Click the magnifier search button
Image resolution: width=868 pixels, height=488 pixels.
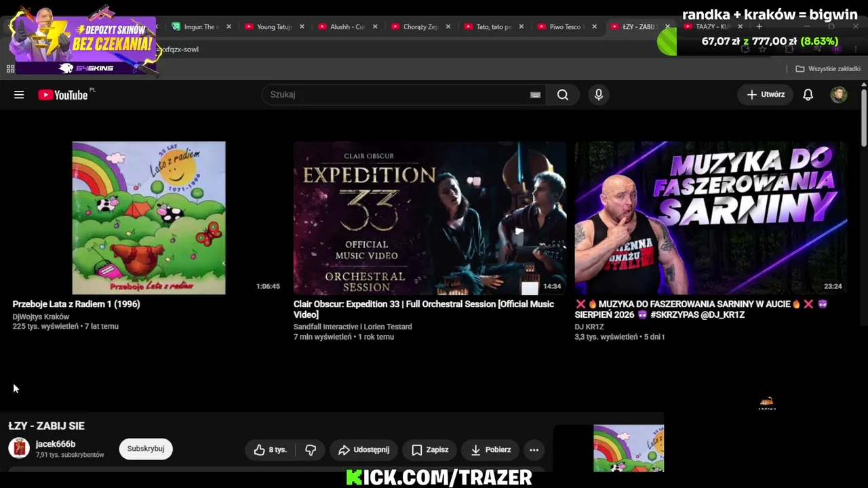[x=563, y=95]
